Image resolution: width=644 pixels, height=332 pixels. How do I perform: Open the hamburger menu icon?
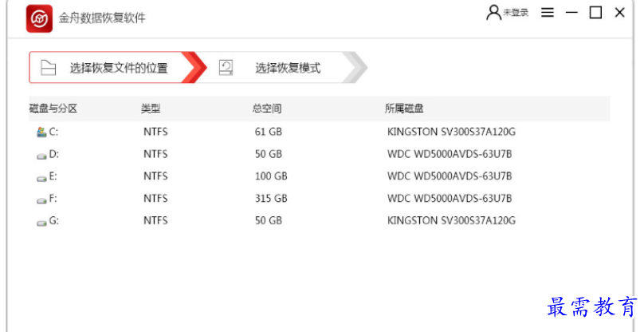click(x=547, y=13)
